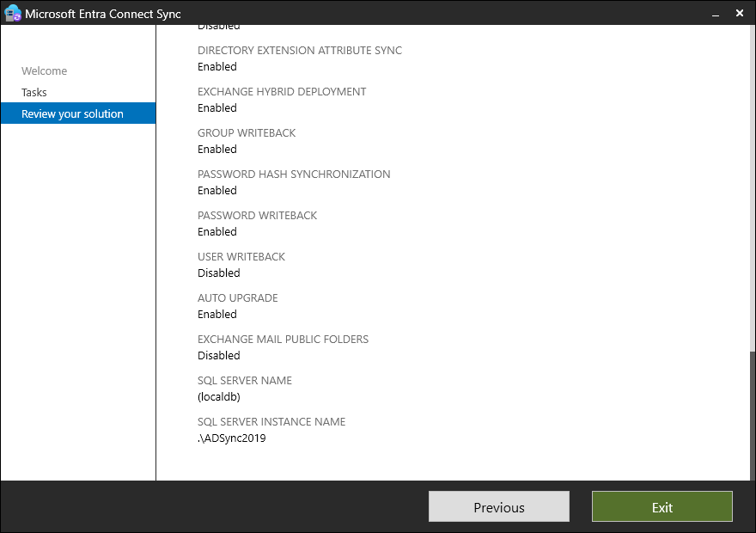756x533 pixels.
Task: Click the Exit button
Action: coord(662,506)
